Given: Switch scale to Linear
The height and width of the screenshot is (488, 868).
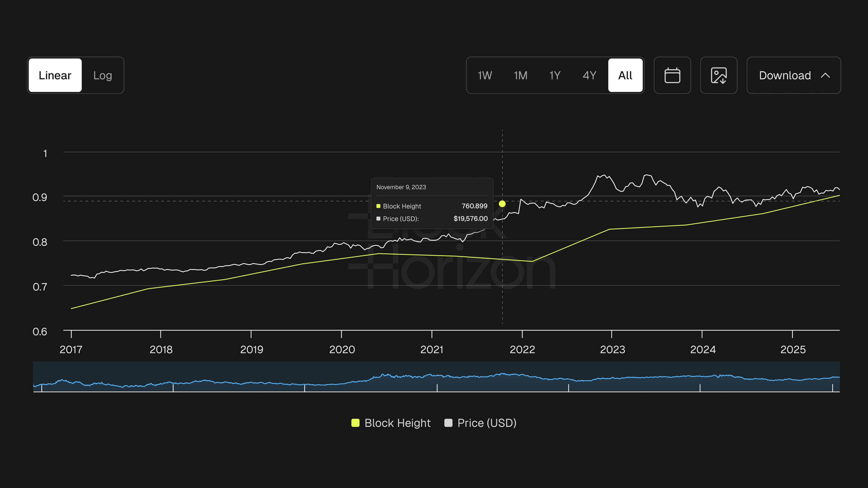Looking at the screenshot, I should coord(55,75).
